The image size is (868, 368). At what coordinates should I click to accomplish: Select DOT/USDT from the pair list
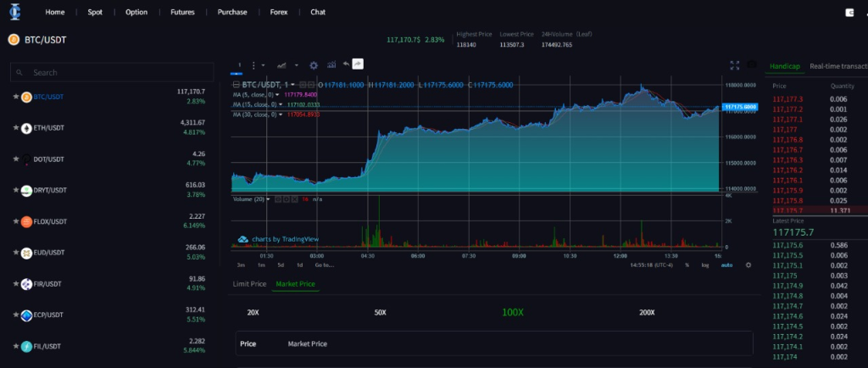point(49,159)
